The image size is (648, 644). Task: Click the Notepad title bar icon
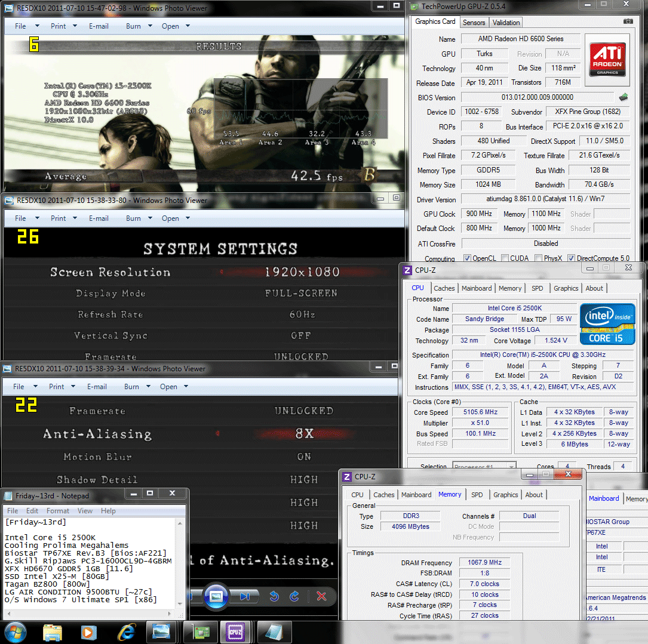[x=8, y=496]
